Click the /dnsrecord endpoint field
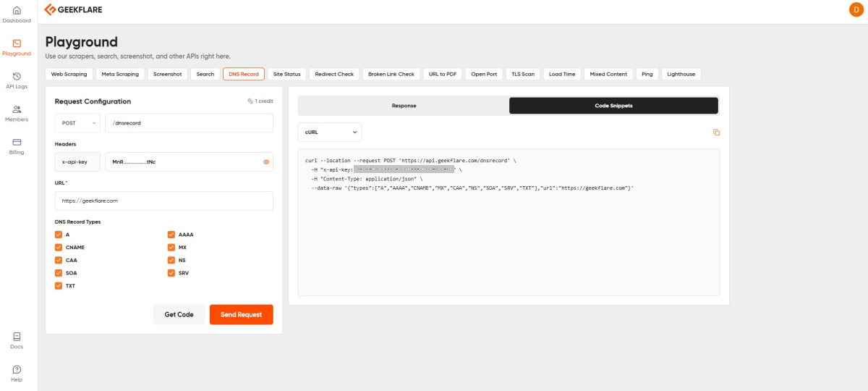This screenshot has height=391, width=868. tap(189, 123)
